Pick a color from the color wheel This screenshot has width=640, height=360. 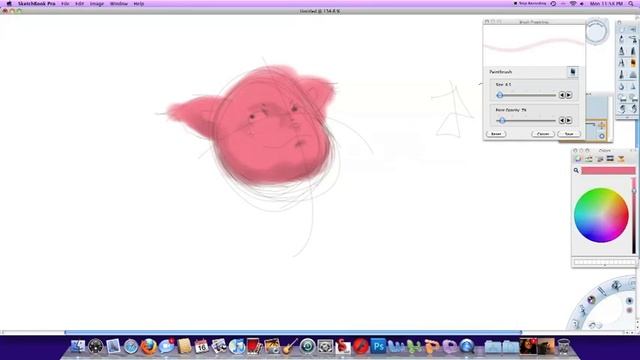pos(601,215)
